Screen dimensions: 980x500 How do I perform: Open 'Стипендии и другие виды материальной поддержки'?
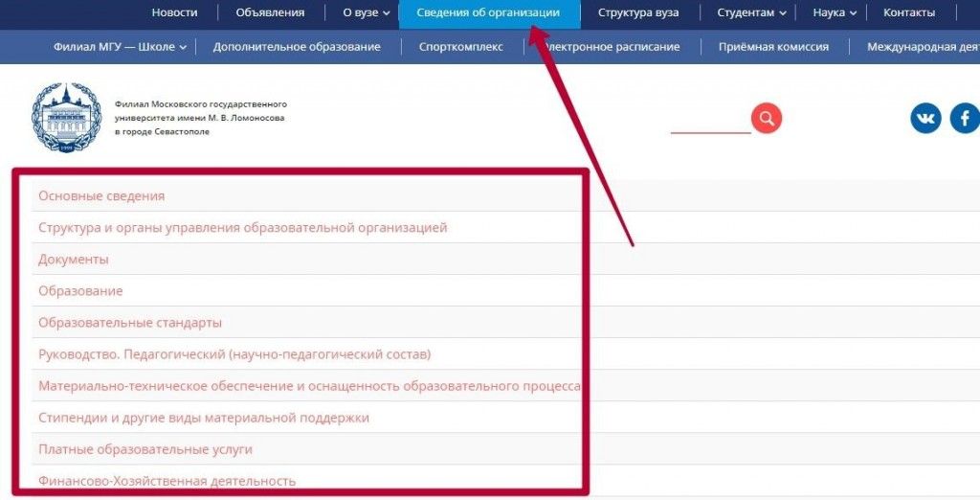click(x=204, y=418)
